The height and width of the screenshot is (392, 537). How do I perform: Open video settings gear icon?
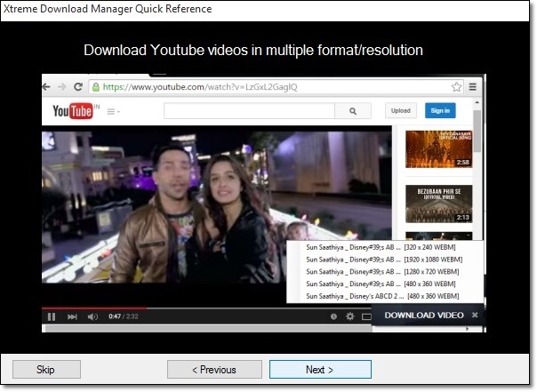click(x=349, y=316)
